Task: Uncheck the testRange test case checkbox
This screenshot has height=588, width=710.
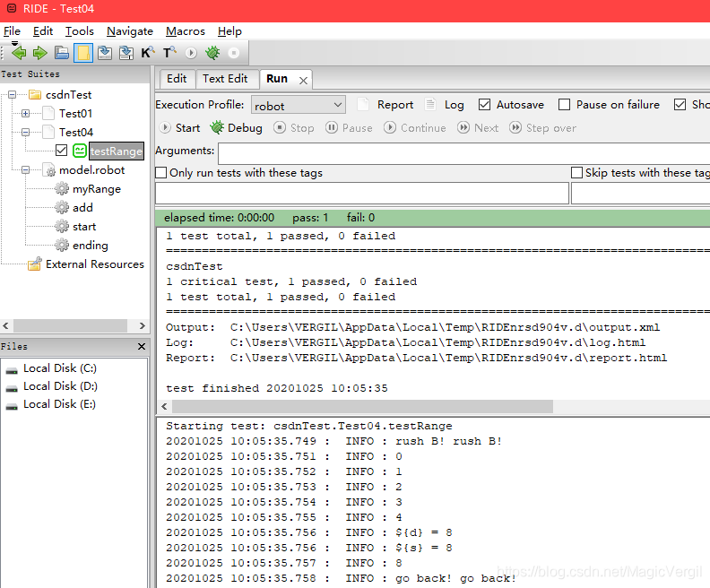Action: (61, 151)
